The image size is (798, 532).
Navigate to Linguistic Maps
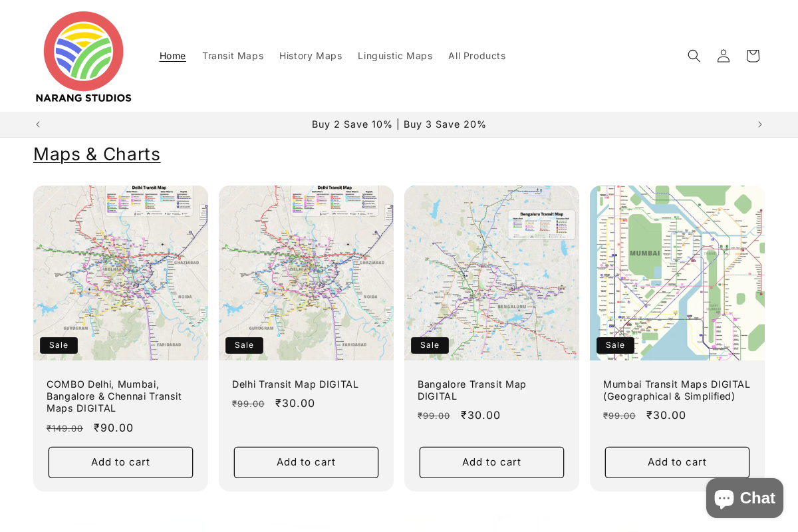pyautogui.click(x=395, y=56)
